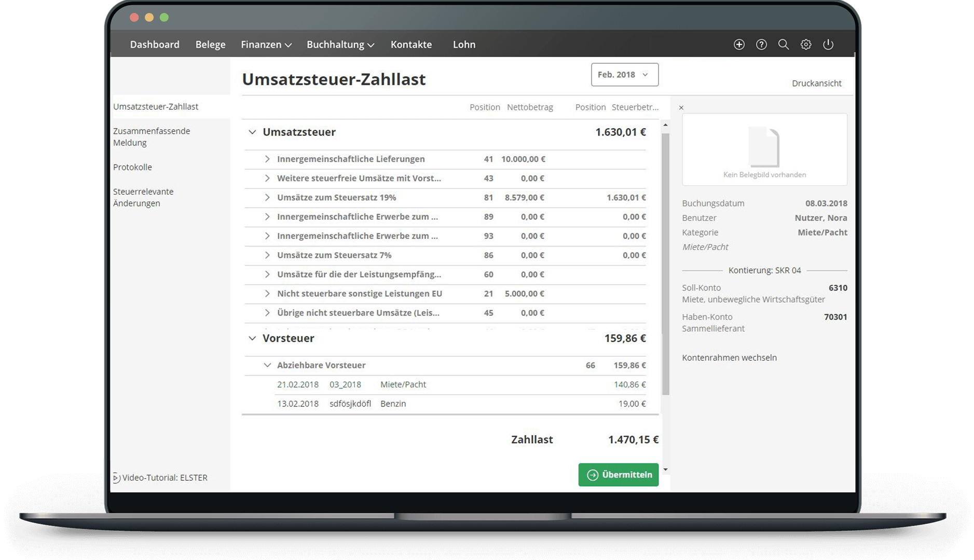Screen dimensions: 974x560
Task: Expand Übrige nicht steuerbare Umsätze row
Action: point(267,313)
